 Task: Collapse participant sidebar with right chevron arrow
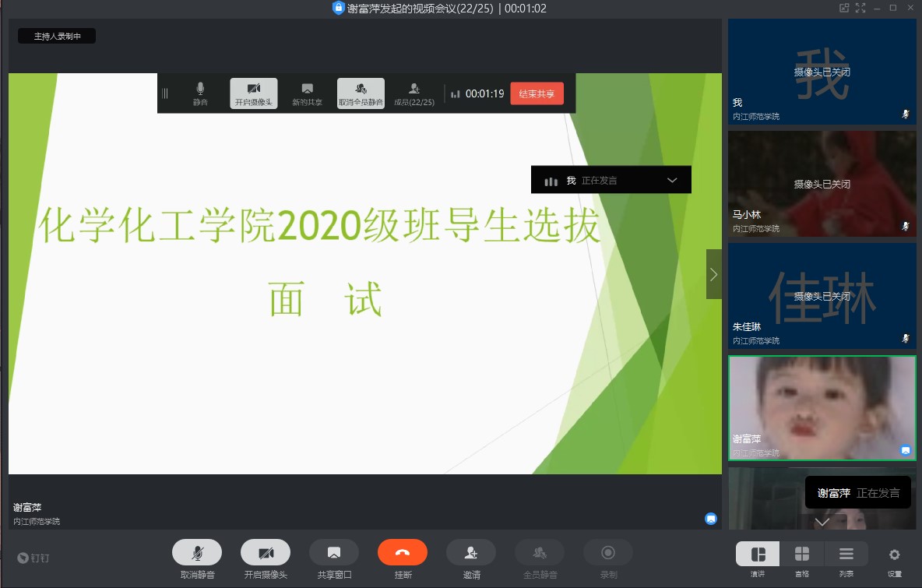pos(713,274)
